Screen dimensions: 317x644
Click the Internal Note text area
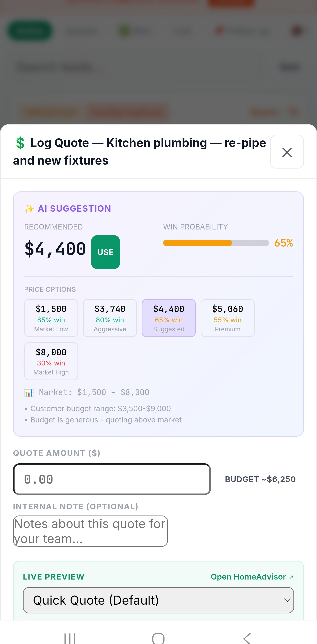(90, 531)
